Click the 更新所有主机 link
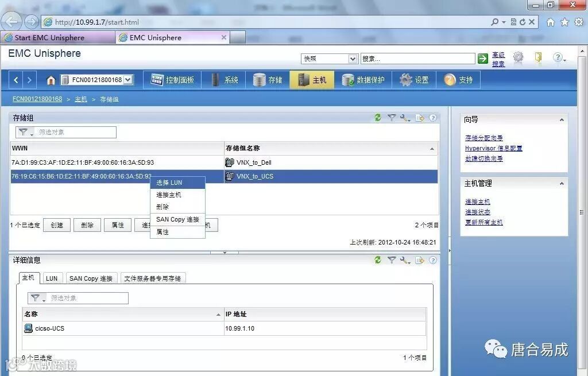Screen dimensions: 588x376 pyautogui.click(x=483, y=222)
